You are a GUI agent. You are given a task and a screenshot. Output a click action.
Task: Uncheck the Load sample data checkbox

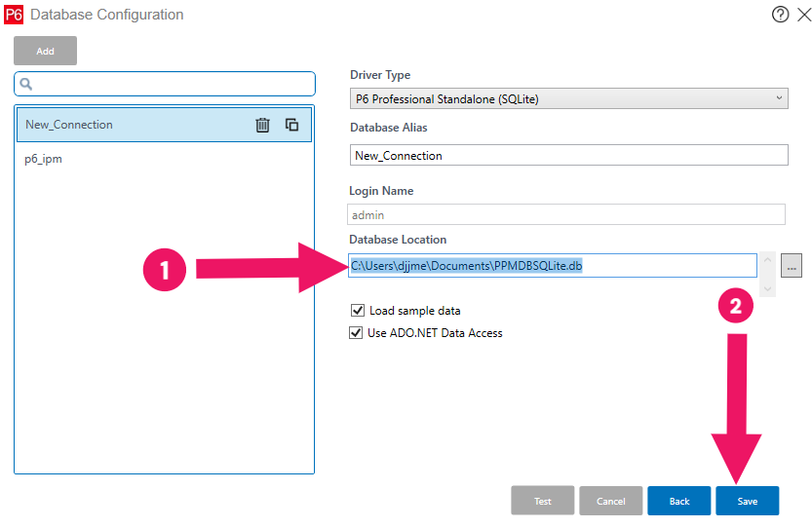click(x=357, y=311)
